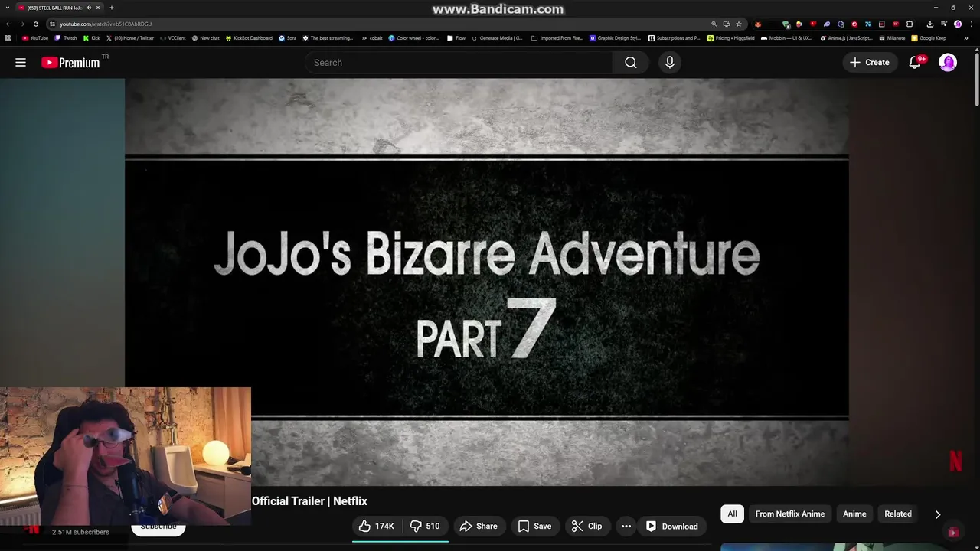Open the Milanote bookmark

pos(892,37)
